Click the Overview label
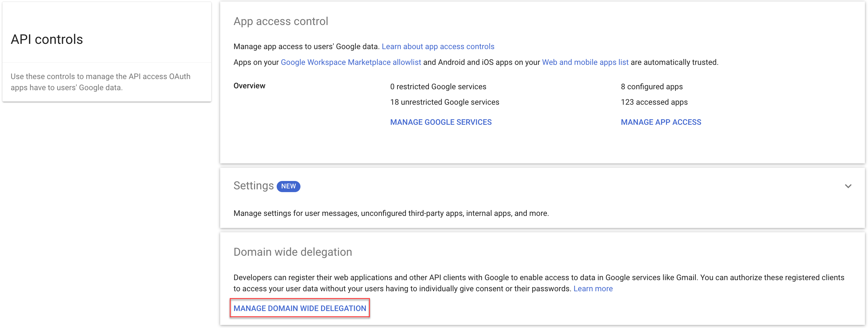Screen dimensions: 868x328 coord(249,86)
